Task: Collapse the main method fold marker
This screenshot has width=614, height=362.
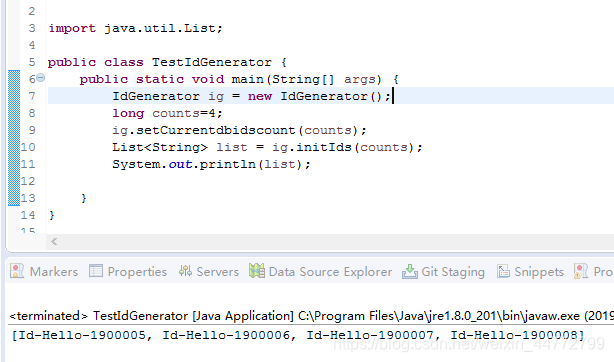Action: click(40, 78)
